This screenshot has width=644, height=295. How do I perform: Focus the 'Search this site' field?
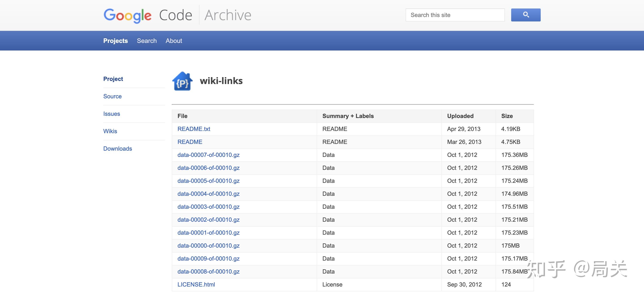click(x=455, y=15)
